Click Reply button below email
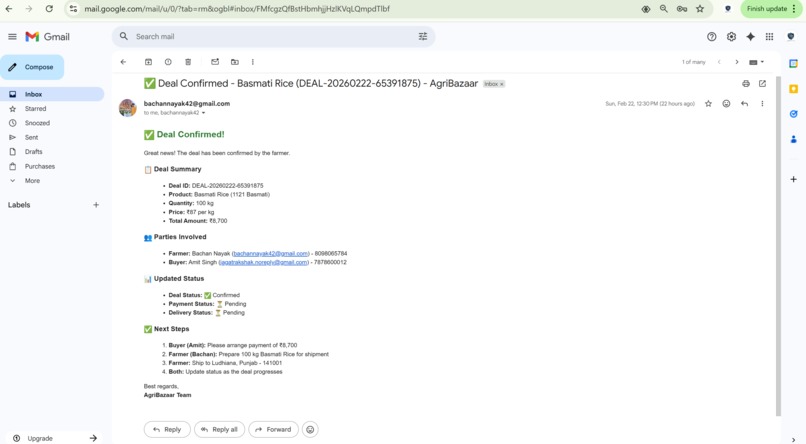This screenshot has height=444, width=806. point(167,429)
